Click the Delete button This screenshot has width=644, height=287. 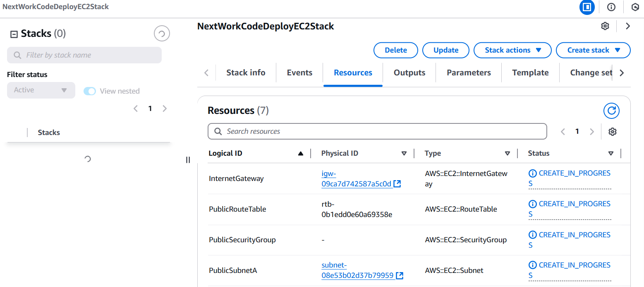pos(396,50)
